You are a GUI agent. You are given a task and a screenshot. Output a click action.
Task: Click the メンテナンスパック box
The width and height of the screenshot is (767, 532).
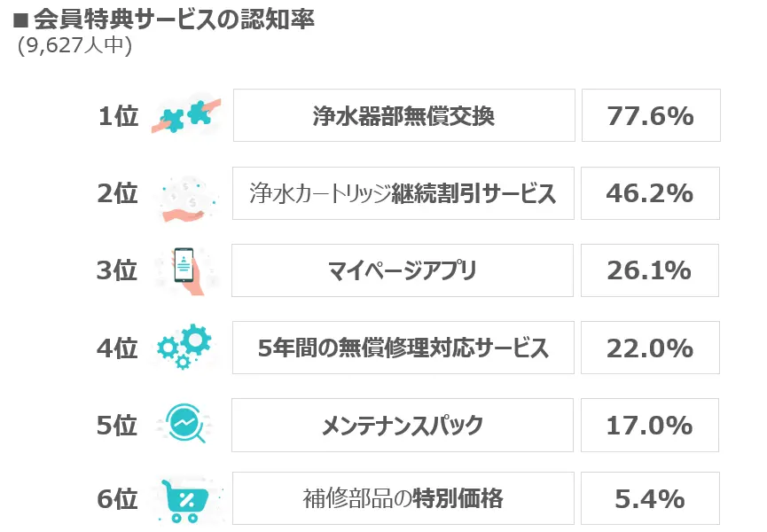[x=402, y=425]
